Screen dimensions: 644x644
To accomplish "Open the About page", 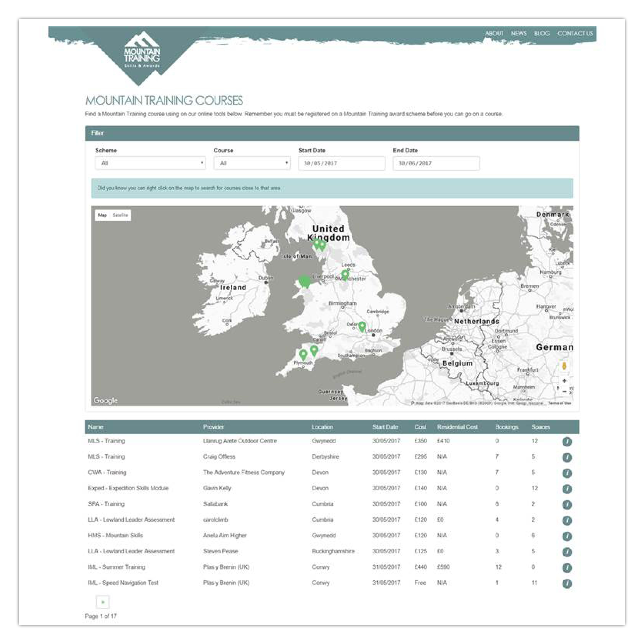I will [494, 33].
